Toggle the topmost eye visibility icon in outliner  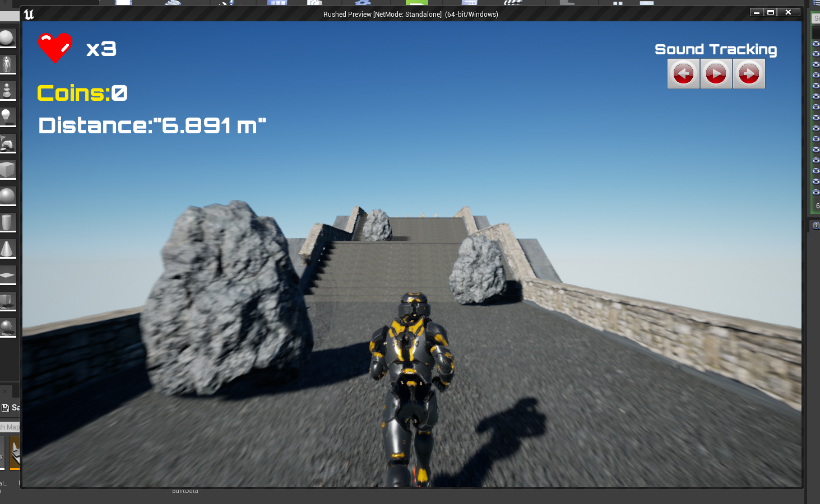pyautogui.click(x=816, y=43)
